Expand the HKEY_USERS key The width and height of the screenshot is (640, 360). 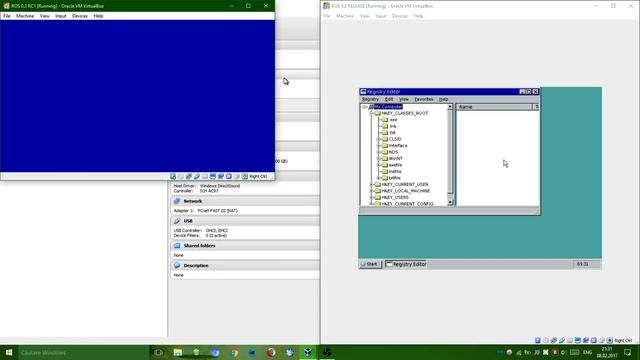[371, 197]
